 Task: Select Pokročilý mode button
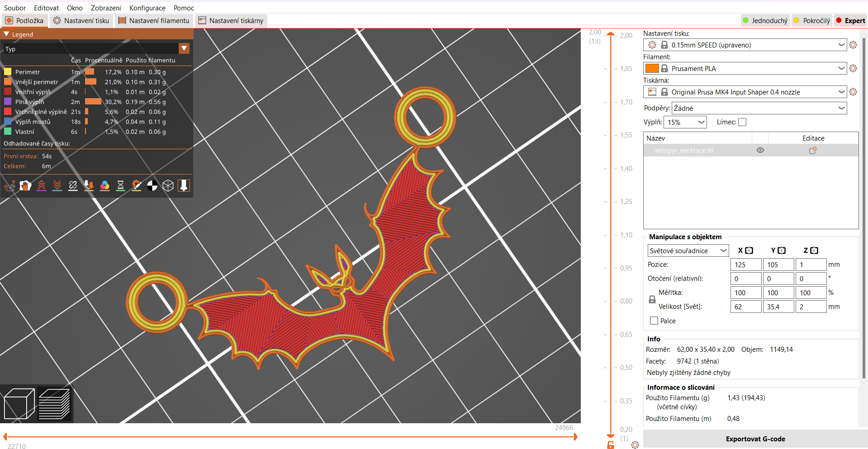tap(812, 20)
